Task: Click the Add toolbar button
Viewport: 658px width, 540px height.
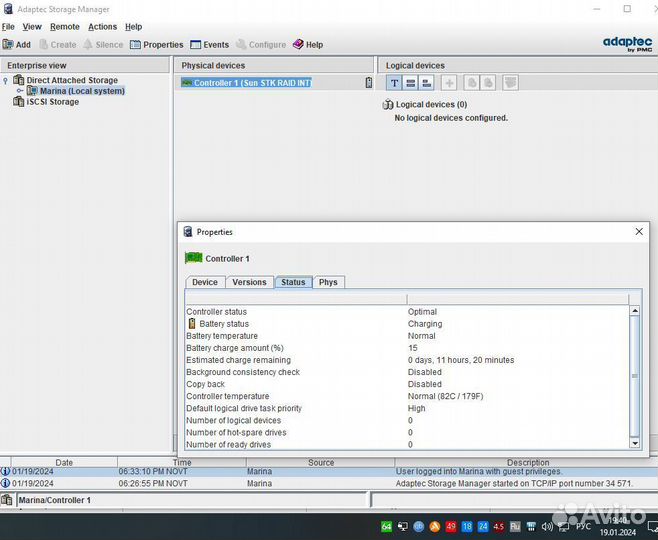Action: (16, 44)
